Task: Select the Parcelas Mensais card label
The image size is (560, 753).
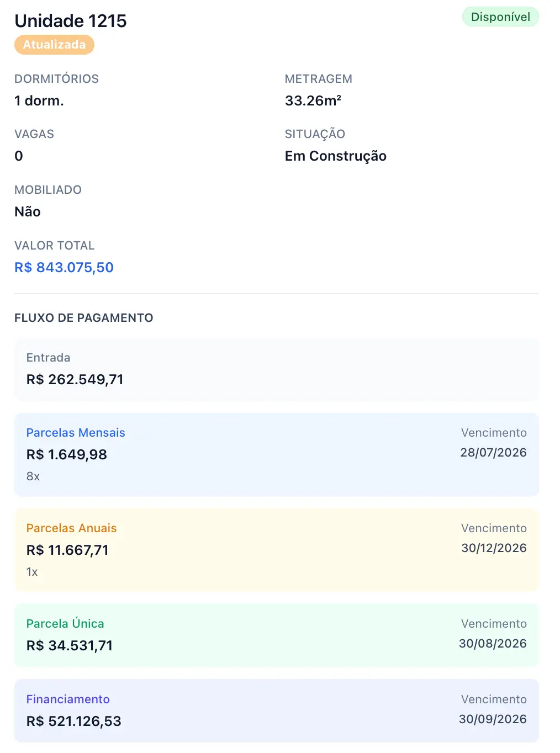Action: click(76, 433)
